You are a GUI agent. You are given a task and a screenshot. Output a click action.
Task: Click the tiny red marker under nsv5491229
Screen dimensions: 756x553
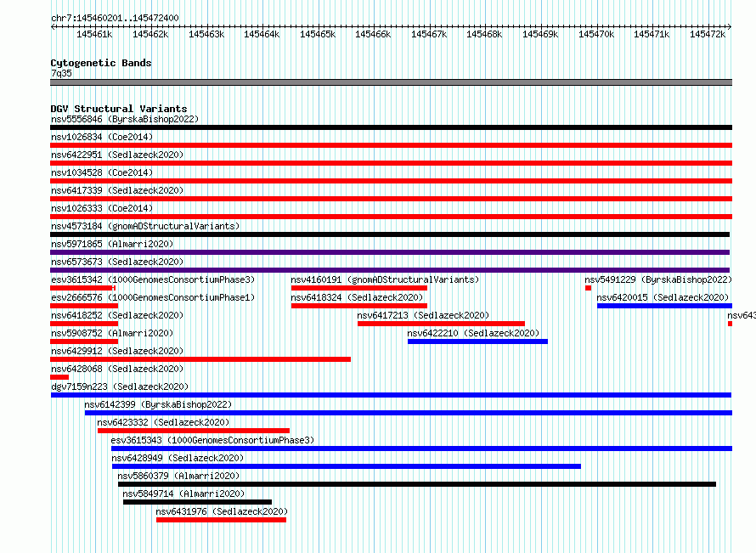(x=588, y=288)
